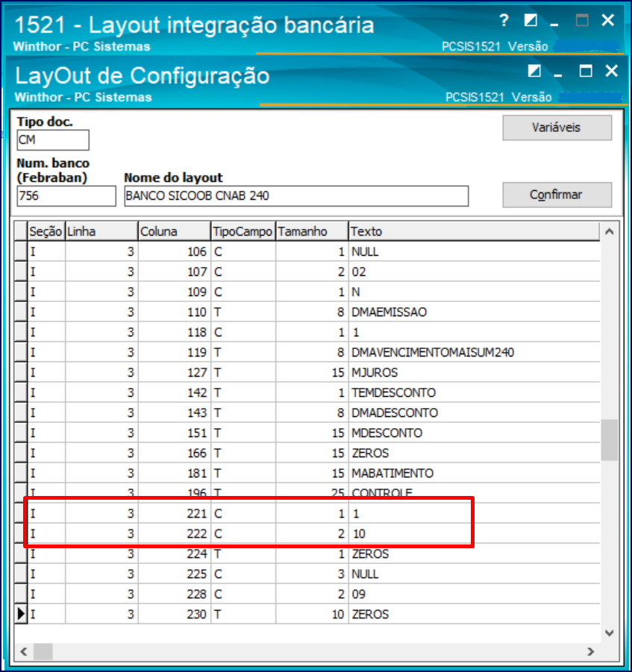Sort by the Coluna column header
This screenshot has width=632, height=672.
pos(175,231)
